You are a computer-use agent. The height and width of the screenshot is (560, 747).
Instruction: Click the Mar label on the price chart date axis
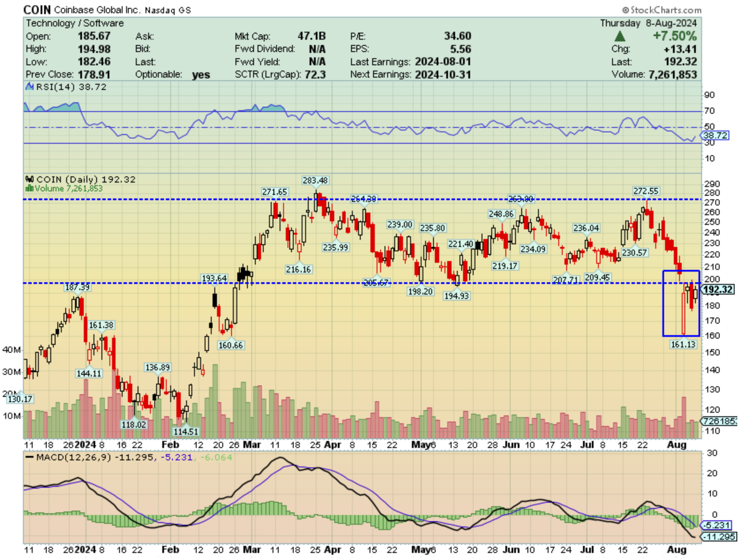[x=252, y=445]
